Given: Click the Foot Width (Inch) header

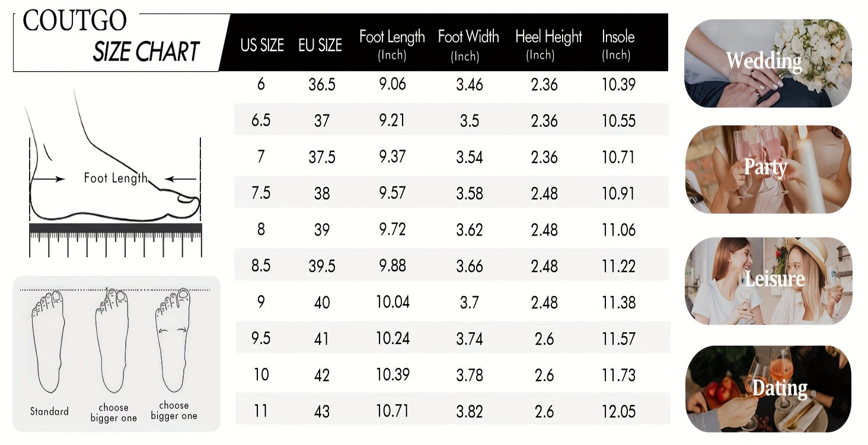Looking at the screenshot, I should [468, 44].
